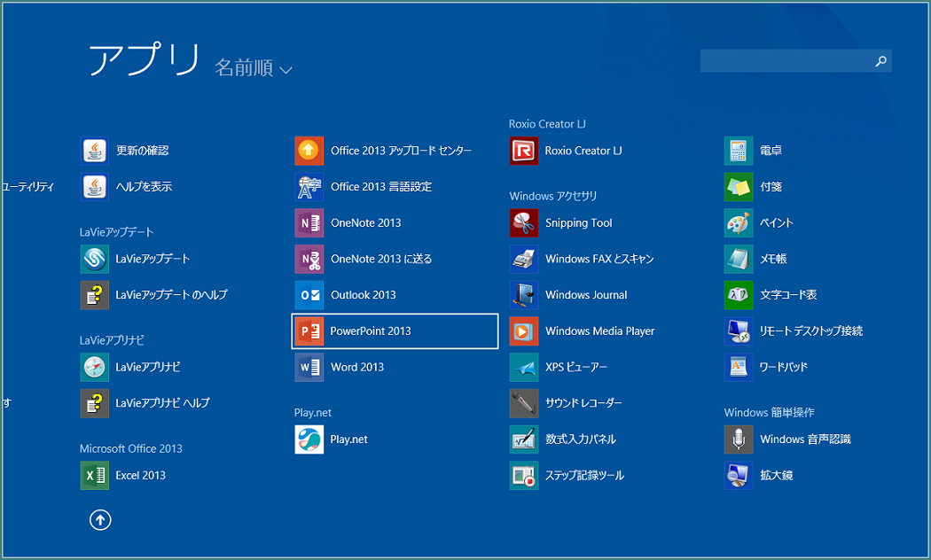The height and width of the screenshot is (560, 931).
Task: Open the 付箋 sticky notes icon
Action: (x=739, y=187)
